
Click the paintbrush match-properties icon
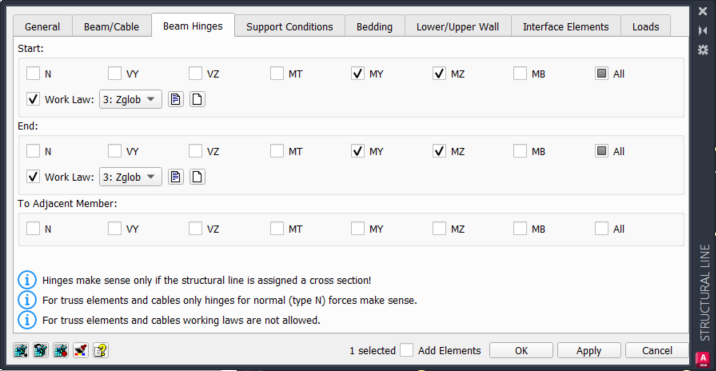coord(81,350)
